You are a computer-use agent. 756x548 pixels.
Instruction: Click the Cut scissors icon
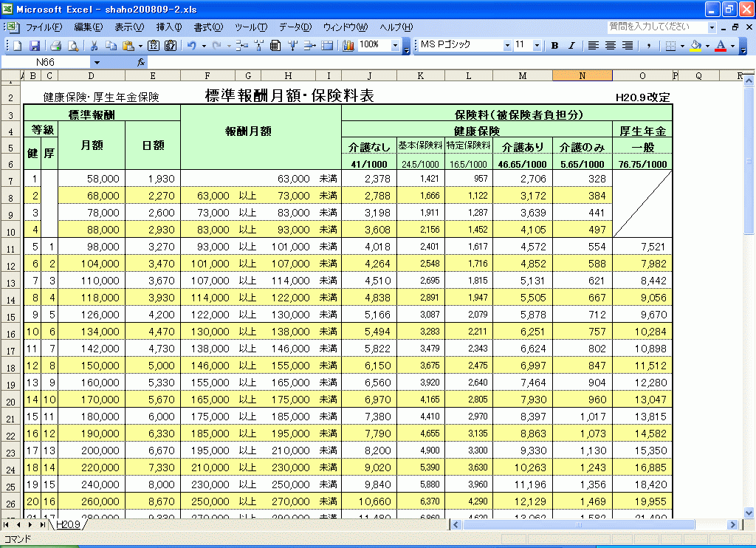point(94,46)
